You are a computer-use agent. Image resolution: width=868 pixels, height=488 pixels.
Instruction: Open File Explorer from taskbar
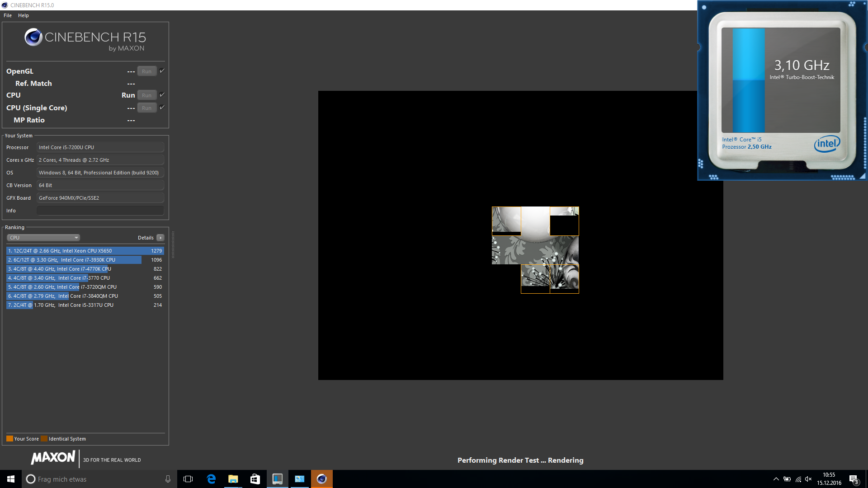233,479
